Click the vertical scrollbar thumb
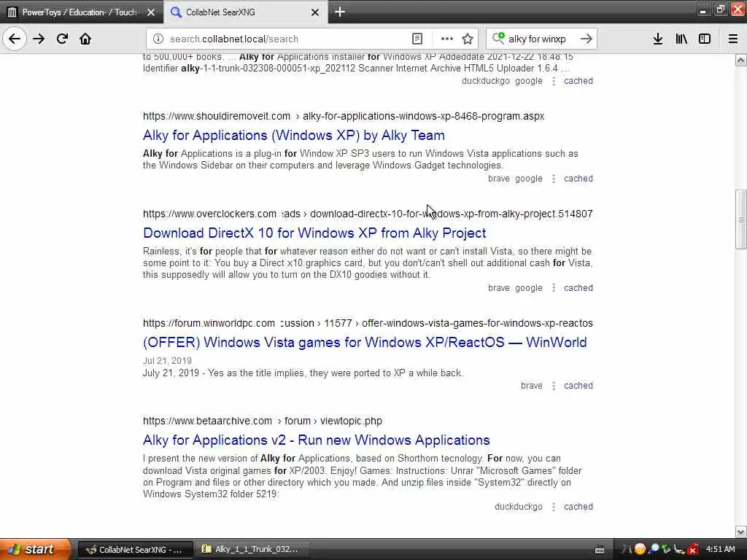Screen dimensions: 747x560 click(x=741, y=219)
